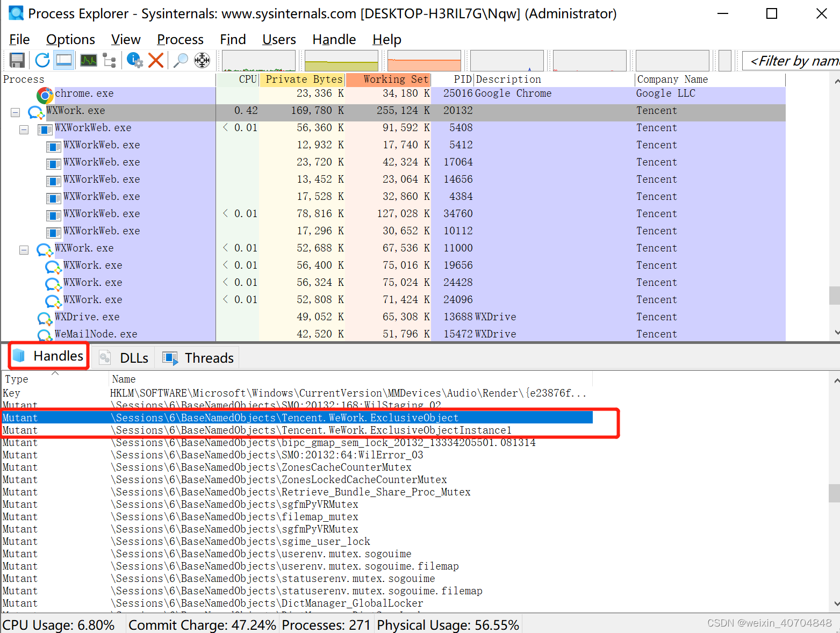Click the Find Window's Process target icon
840x633 pixels.
coord(202,60)
